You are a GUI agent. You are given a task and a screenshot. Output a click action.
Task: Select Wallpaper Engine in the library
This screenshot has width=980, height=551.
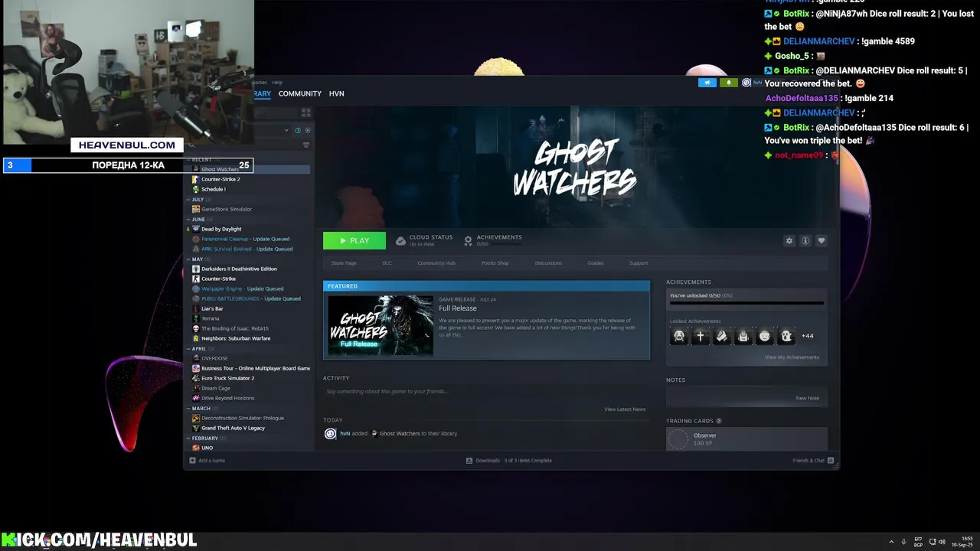pos(222,289)
